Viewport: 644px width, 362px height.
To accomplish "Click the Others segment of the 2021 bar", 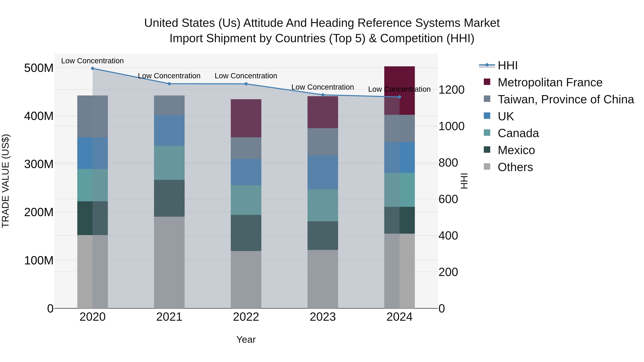I will (169, 262).
